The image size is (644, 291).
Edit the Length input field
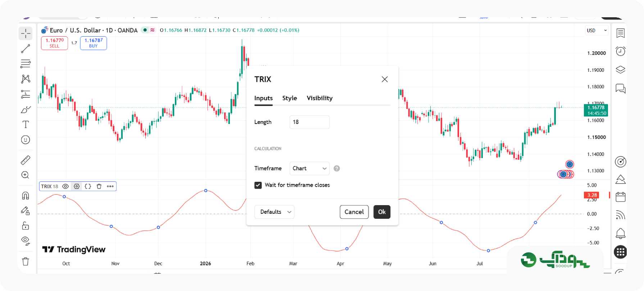tap(309, 122)
